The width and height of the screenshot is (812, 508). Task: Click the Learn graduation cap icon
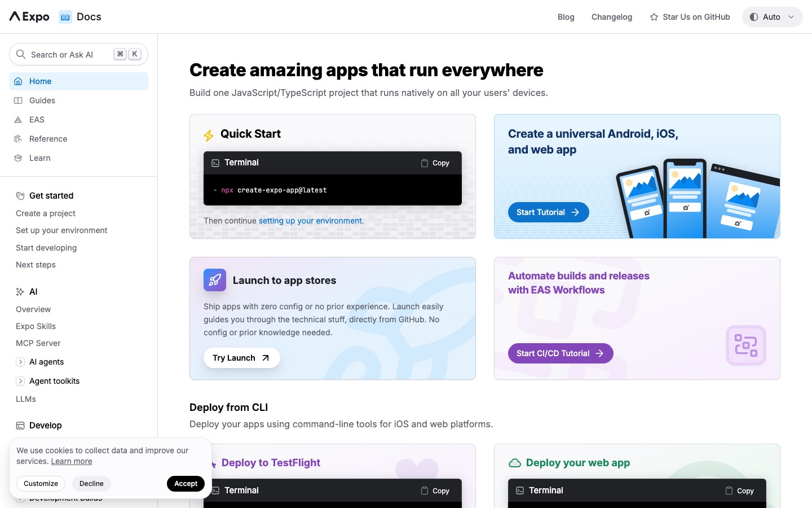[18, 158]
